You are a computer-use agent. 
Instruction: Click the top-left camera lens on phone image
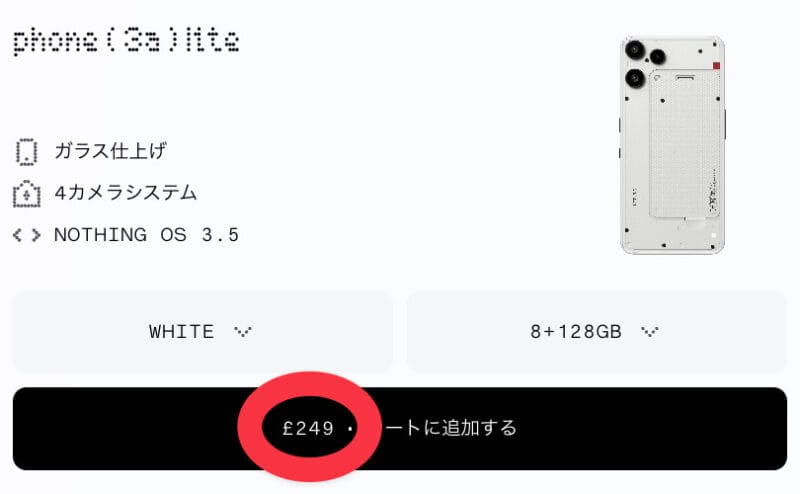tap(635, 50)
